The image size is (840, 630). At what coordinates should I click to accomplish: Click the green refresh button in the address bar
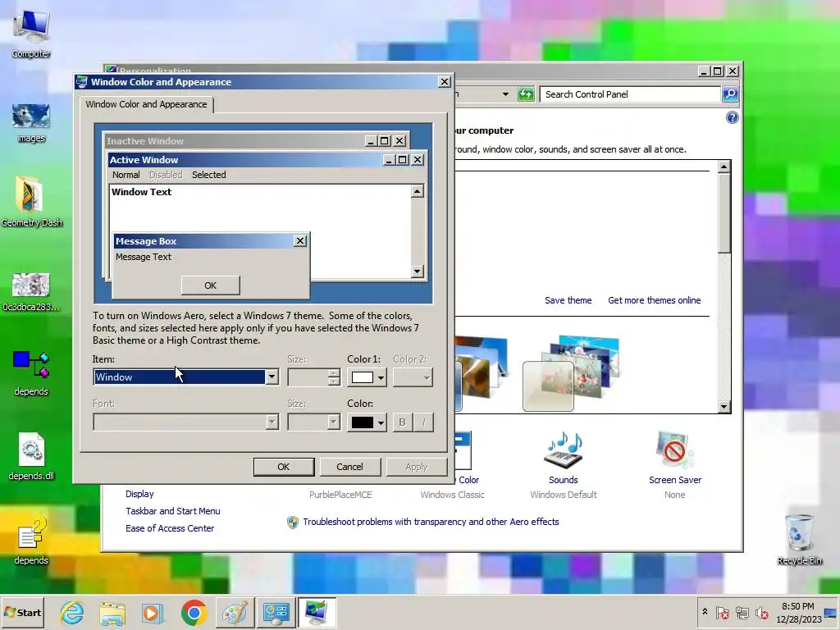click(x=526, y=94)
